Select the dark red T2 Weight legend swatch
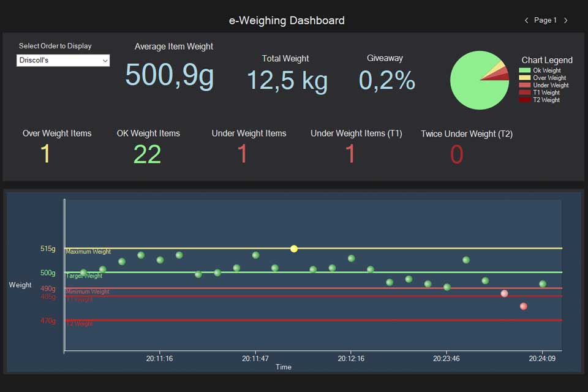Screen dimensions: 588x392 point(525,100)
